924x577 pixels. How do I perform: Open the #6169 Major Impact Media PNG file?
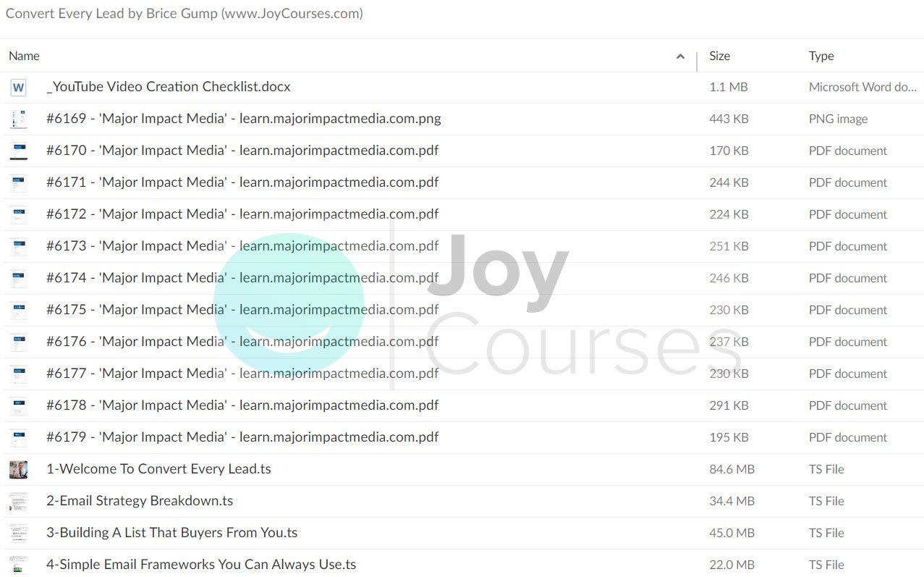click(244, 119)
